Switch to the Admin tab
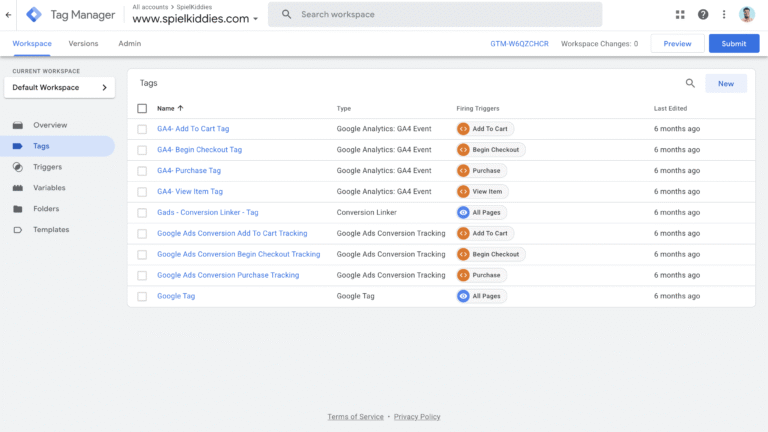The image size is (768, 432). pyautogui.click(x=129, y=44)
